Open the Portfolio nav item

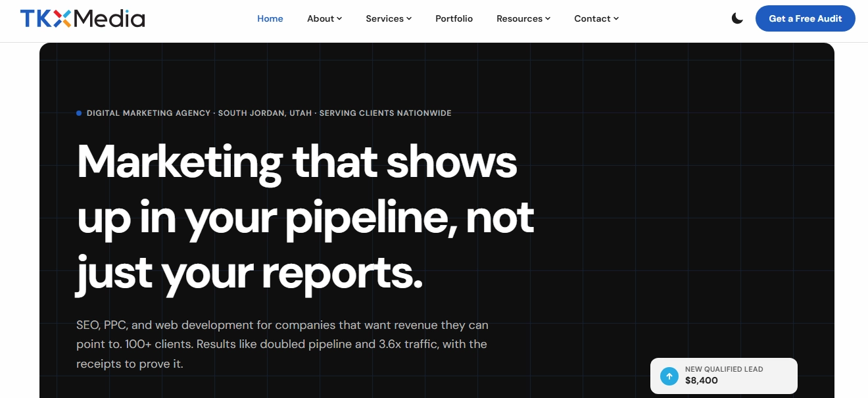[x=454, y=18]
